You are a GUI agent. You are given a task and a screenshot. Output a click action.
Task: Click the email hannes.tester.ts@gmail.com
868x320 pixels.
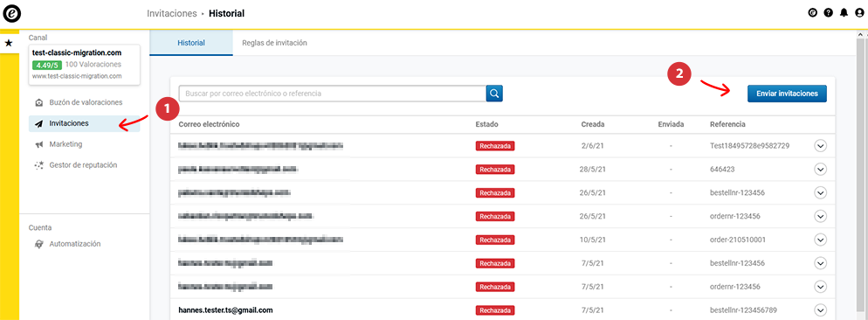[x=226, y=310]
